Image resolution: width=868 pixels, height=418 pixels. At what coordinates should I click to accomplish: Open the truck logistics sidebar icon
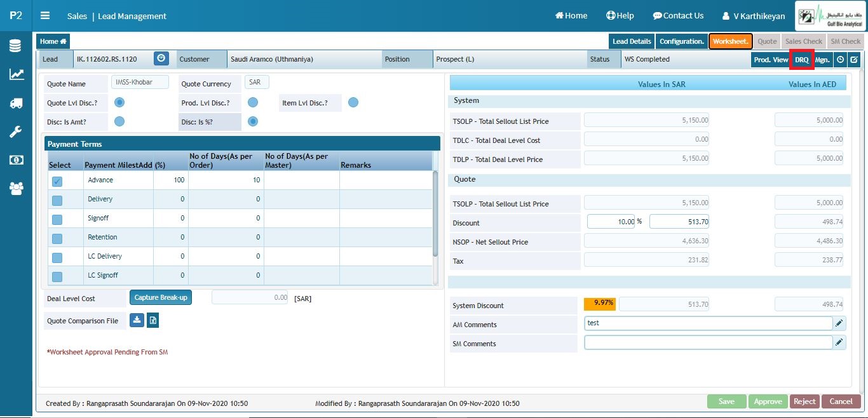coord(16,103)
